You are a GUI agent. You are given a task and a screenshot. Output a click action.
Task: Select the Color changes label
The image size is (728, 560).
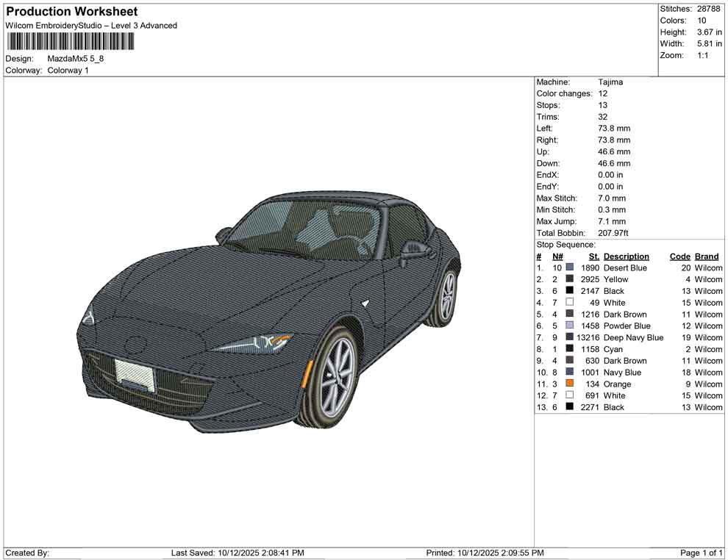(565, 94)
